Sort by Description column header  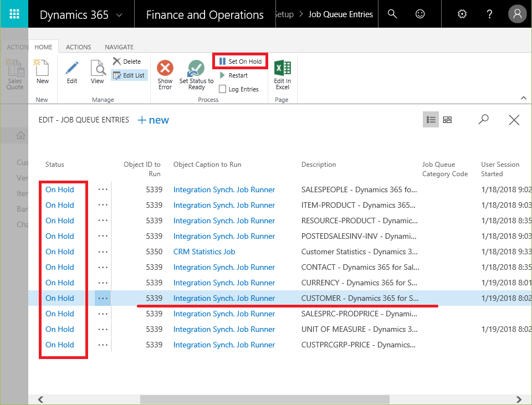(x=319, y=165)
